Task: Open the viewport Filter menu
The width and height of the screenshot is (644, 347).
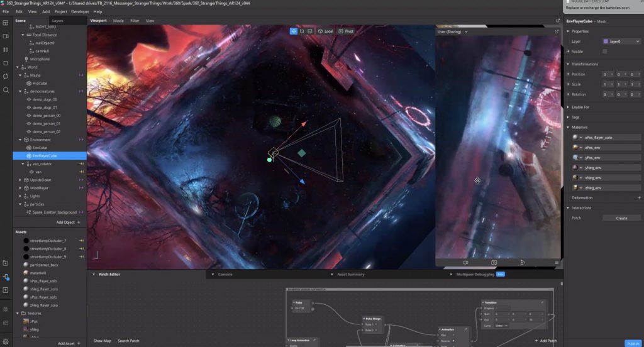Action: click(135, 21)
